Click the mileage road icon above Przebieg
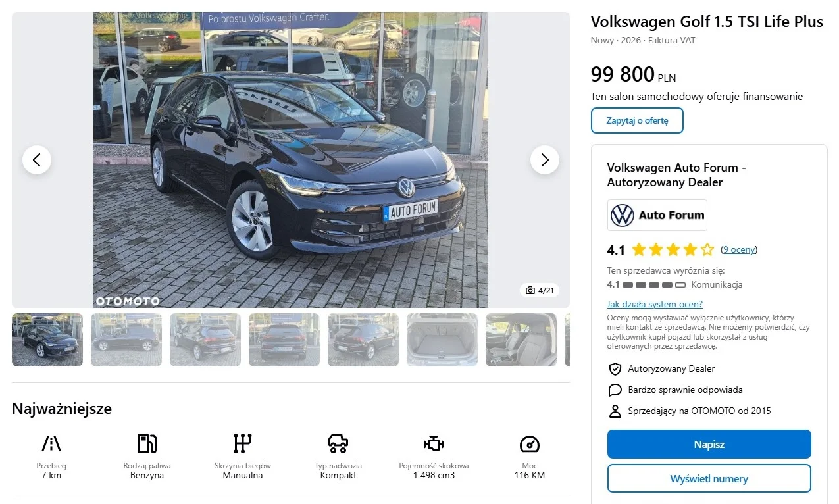 tap(51, 443)
